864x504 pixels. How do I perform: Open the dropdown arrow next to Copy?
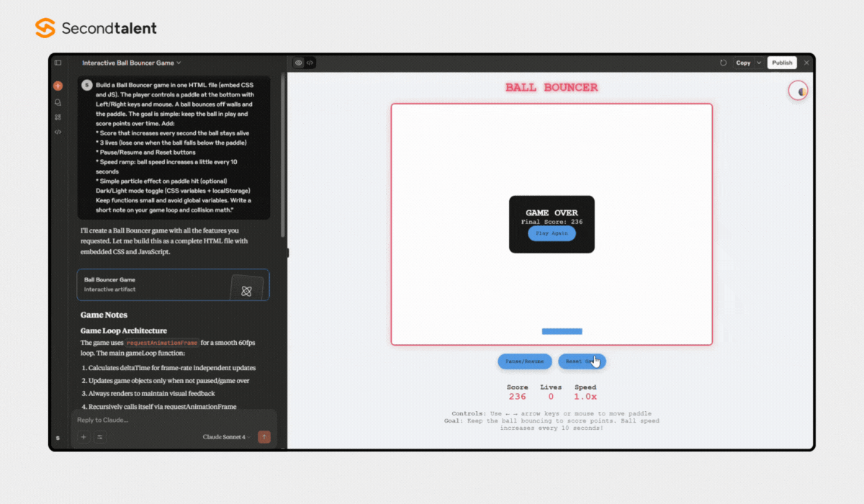[758, 63]
